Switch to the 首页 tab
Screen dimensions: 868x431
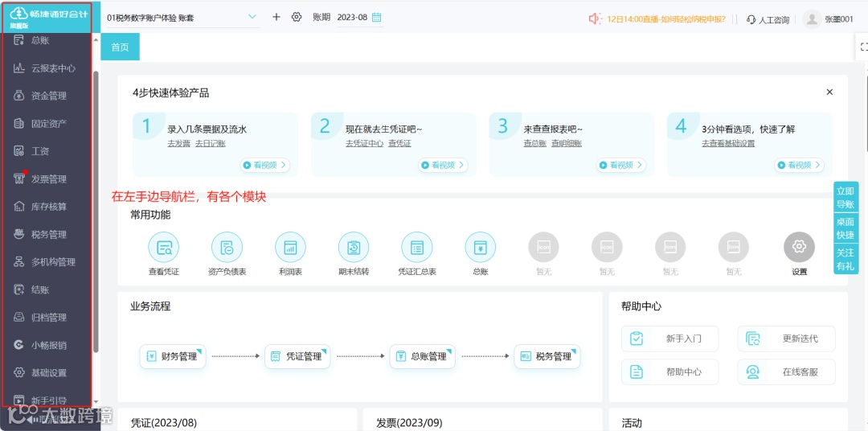120,47
